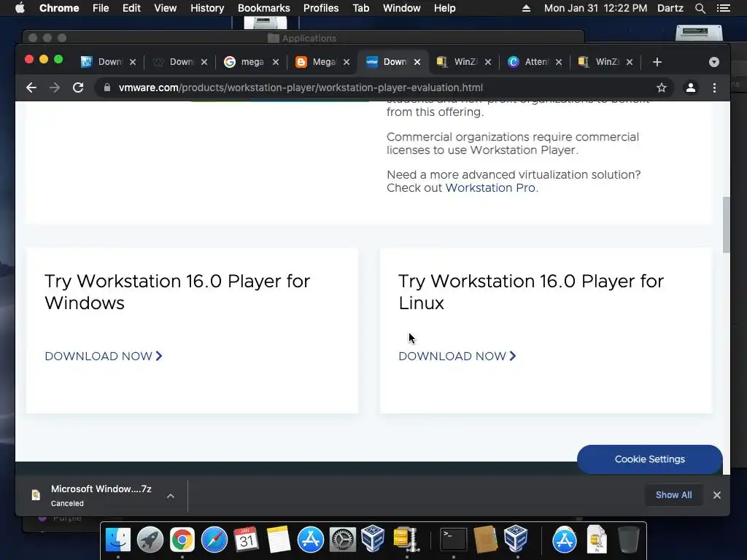Open Calendar from the Dock

pos(247,540)
